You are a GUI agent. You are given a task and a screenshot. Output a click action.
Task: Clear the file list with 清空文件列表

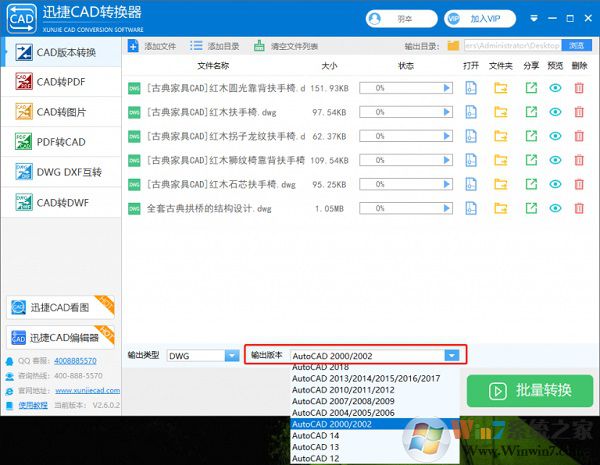click(x=286, y=46)
